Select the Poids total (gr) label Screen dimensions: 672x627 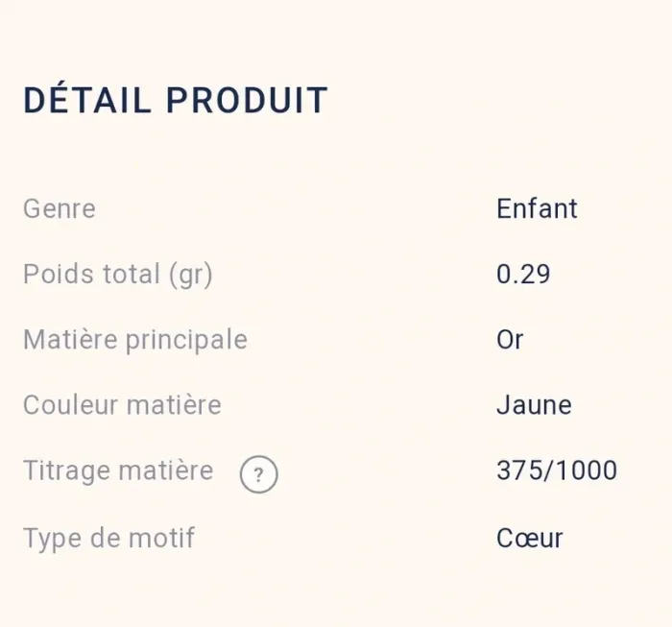click(118, 275)
